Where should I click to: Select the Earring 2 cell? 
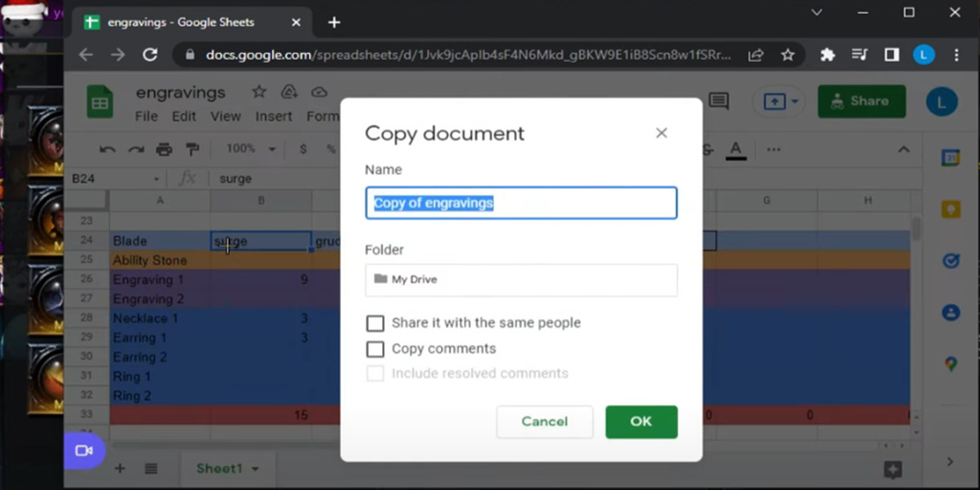pyautogui.click(x=160, y=357)
